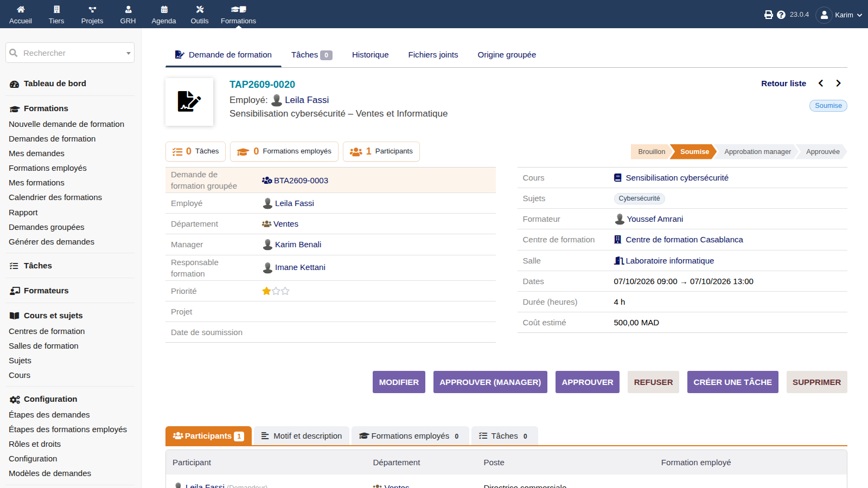Set priority to two stars
The width and height of the screenshot is (868, 488).
coord(276,291)
